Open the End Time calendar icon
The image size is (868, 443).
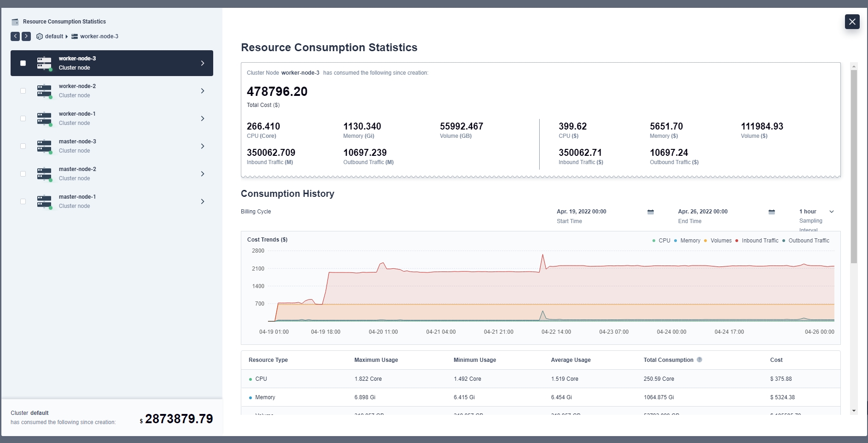tap(771, 212)
